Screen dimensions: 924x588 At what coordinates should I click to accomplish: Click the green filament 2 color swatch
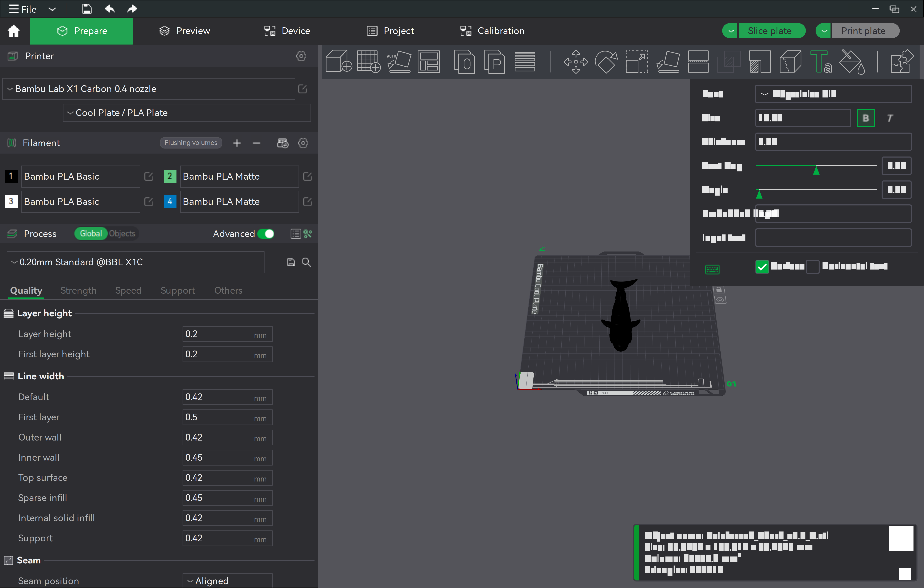click(x=170, y=176)
